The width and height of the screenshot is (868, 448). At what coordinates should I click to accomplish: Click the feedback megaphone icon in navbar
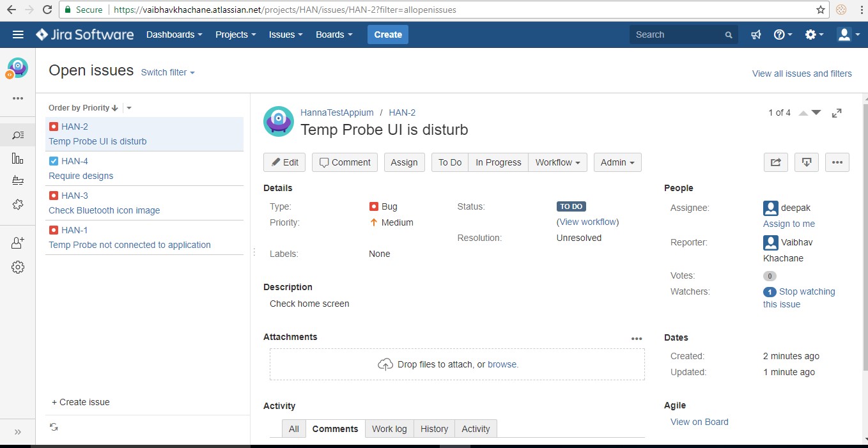click(756, 35)
